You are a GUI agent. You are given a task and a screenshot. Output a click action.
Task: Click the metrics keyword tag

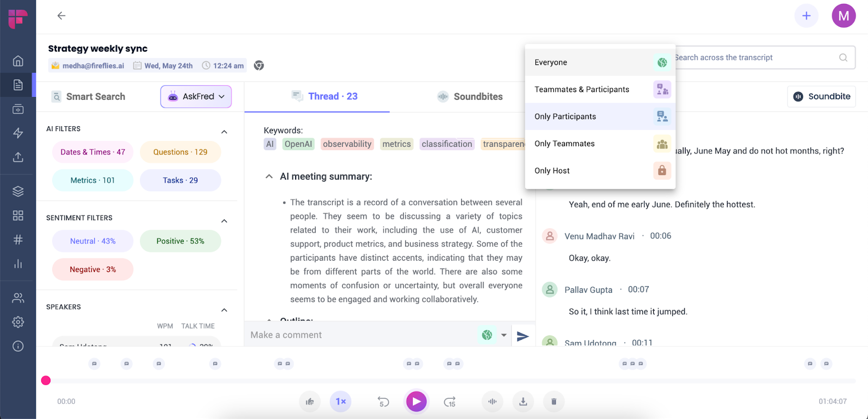[397, 144]
